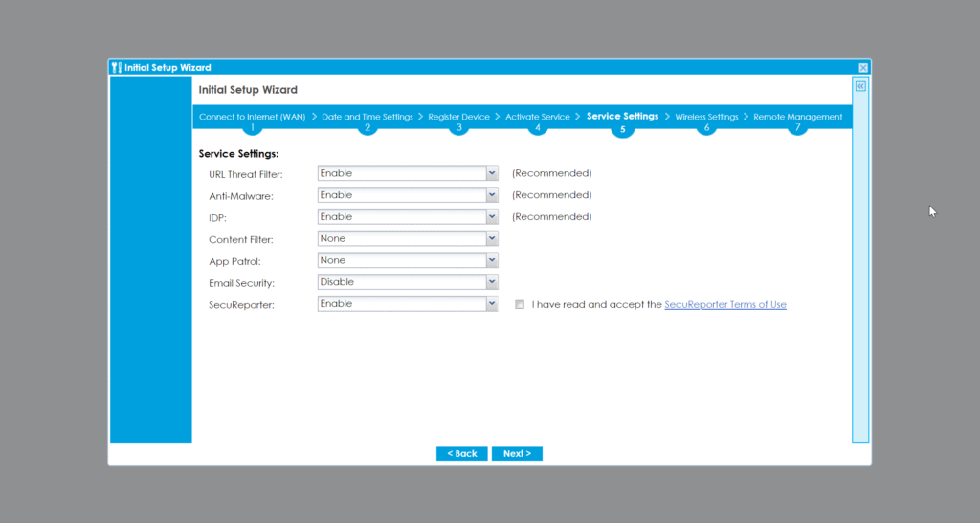Viewport: 980px width, 523px height.
Task: Collapse the right side panel with double-arrow icon
Action: [860, 86]
